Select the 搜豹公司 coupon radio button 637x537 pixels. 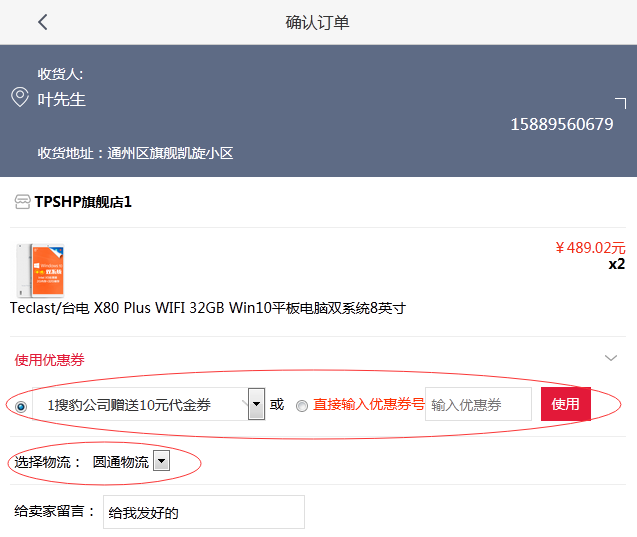21,406
